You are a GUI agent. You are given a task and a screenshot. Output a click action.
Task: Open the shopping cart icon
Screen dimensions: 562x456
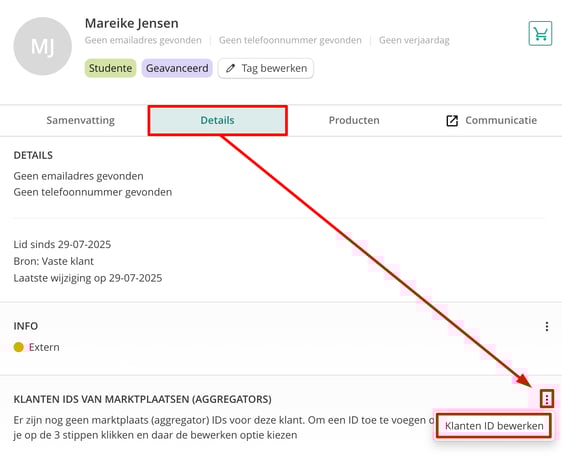[x=540, y=34]
